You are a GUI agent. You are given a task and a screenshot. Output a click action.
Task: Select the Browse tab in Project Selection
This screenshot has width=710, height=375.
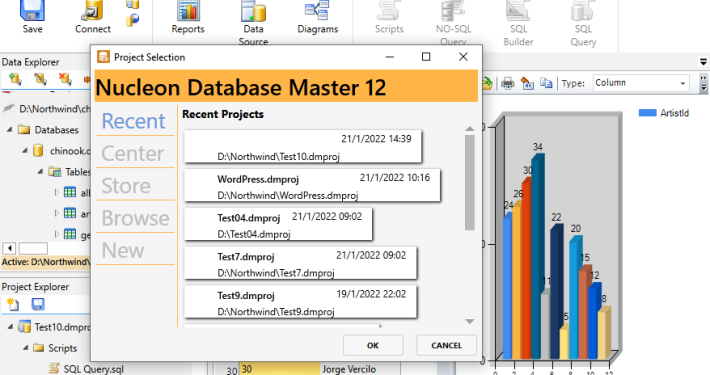135,218
